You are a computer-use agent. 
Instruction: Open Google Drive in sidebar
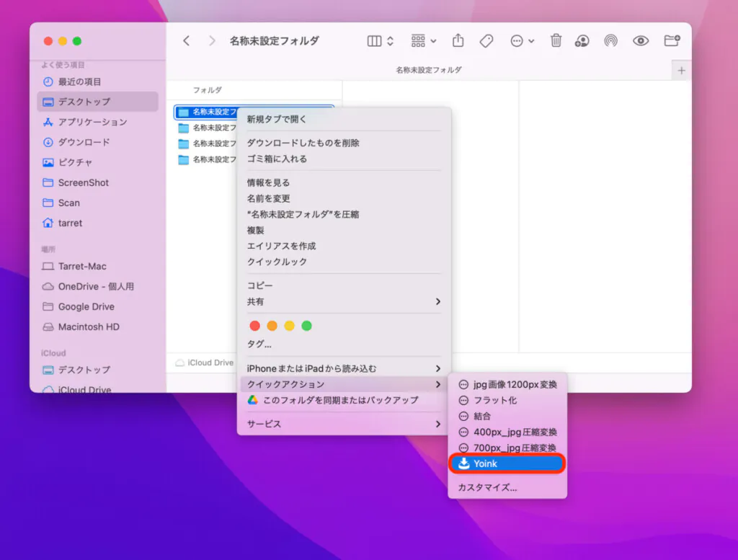pyautogui.click(x=97, y=307)
